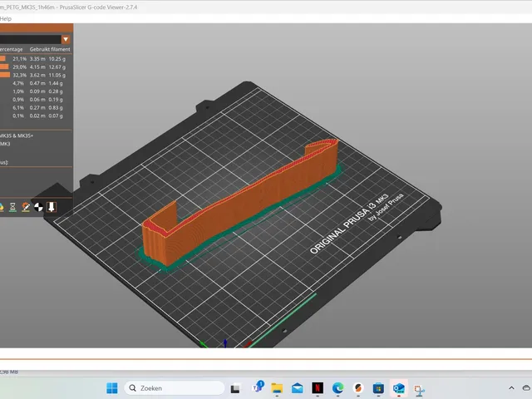Open Netflix from taskbar
Viewport: 532px width, 399px height.
pos(318,388)
